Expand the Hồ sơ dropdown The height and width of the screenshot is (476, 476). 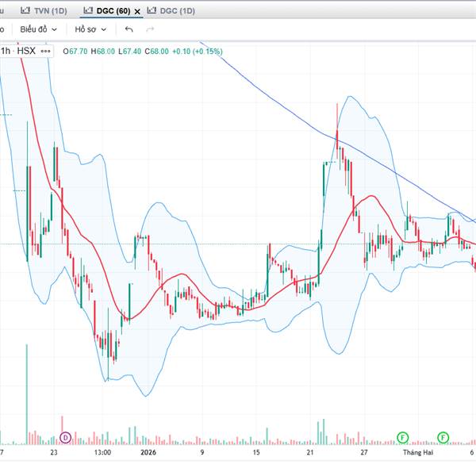[x=90, y=29]
